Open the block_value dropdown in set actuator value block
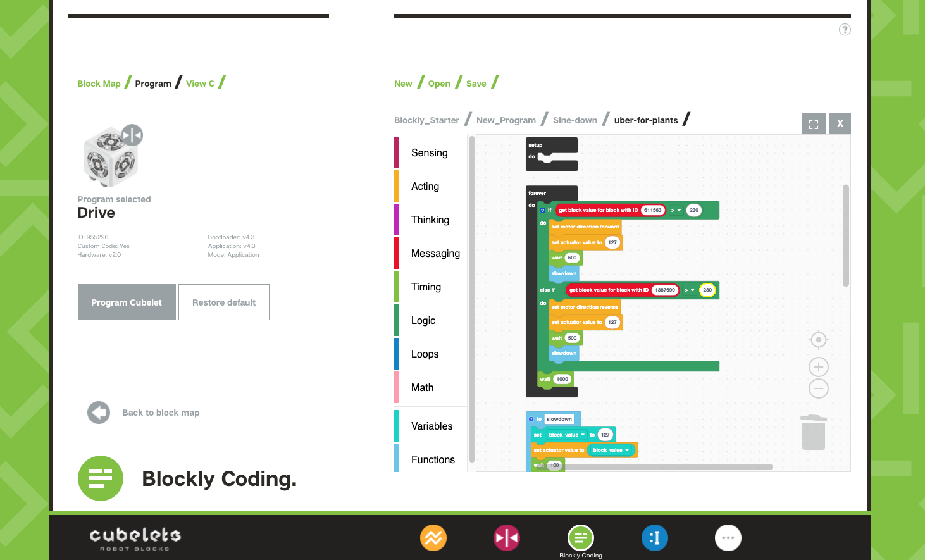Screen dimensions: 925x560 coord(611,450)
